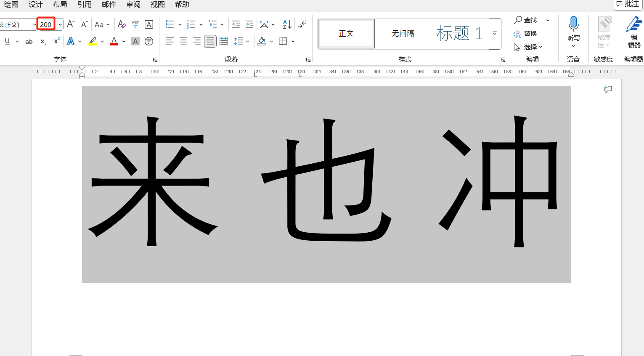The height and width of the screenshot is (356, 644).
Task: Apply red font color
Action: [114, 41]
